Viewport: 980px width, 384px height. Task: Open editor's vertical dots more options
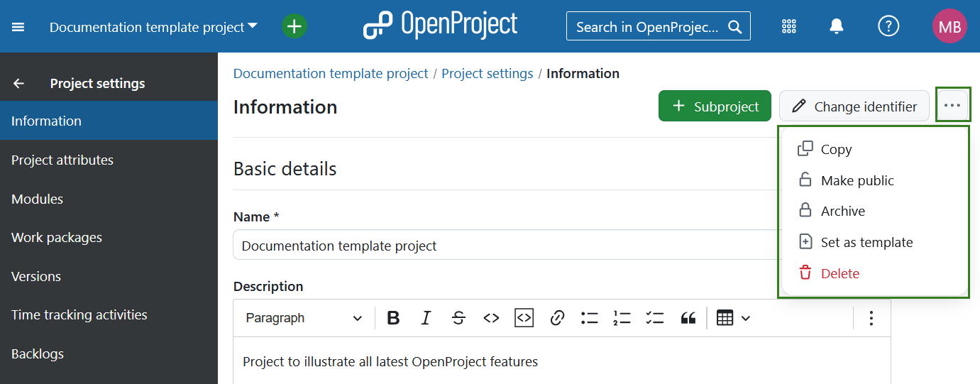pos(871,318)
